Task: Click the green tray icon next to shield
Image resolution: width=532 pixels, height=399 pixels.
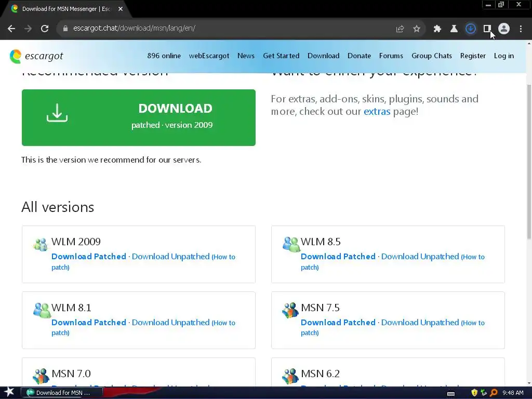Action: tap(484, 393)
